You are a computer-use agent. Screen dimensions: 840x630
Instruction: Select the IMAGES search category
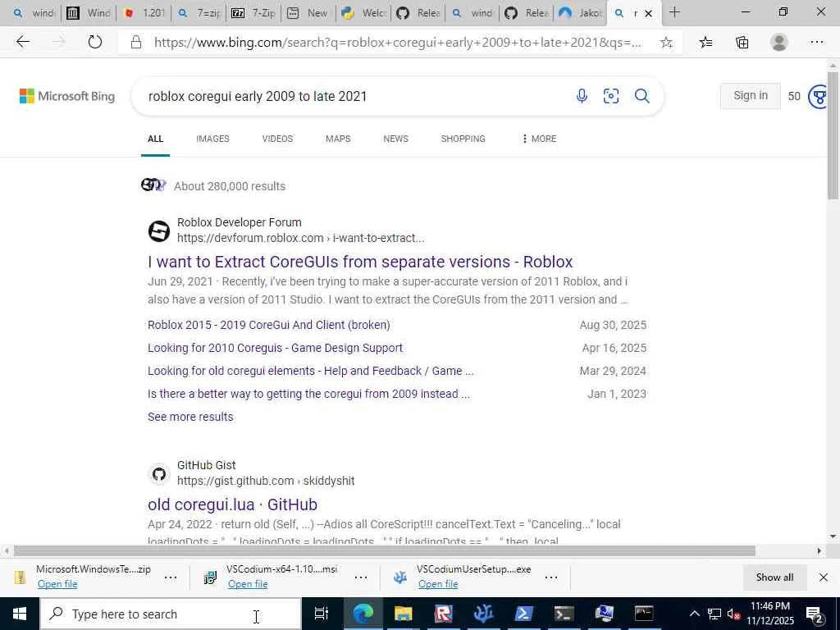212,139
